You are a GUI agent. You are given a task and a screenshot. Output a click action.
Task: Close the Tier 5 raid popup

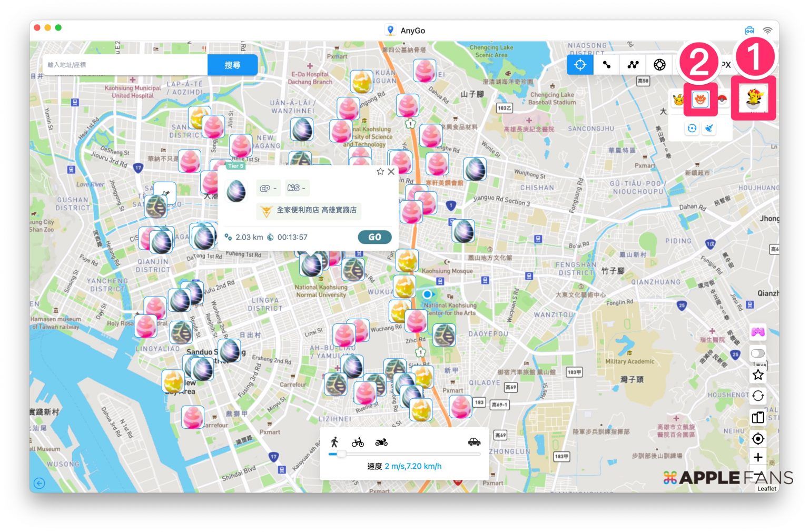pos(391,172)
